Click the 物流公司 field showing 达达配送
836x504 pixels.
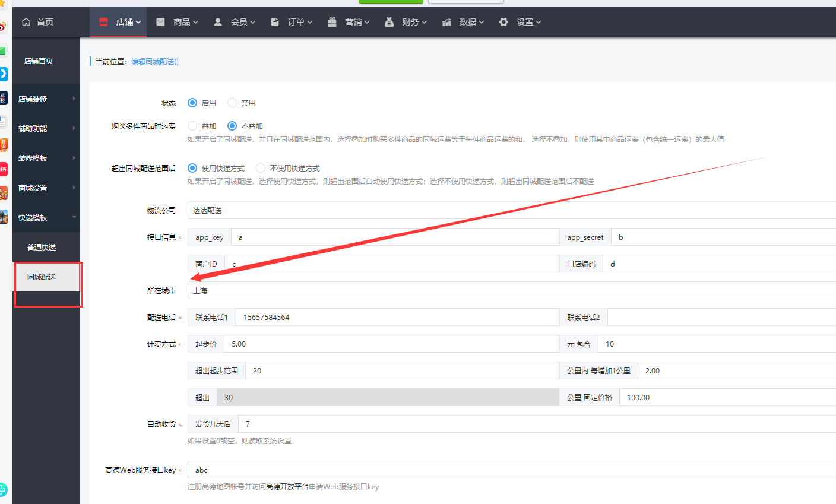coord(512,210)
